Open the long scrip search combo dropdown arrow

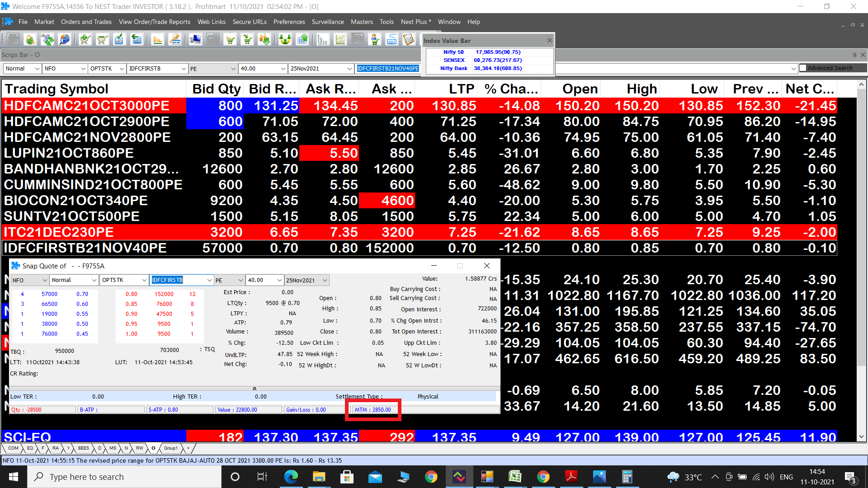pos(793,69)
